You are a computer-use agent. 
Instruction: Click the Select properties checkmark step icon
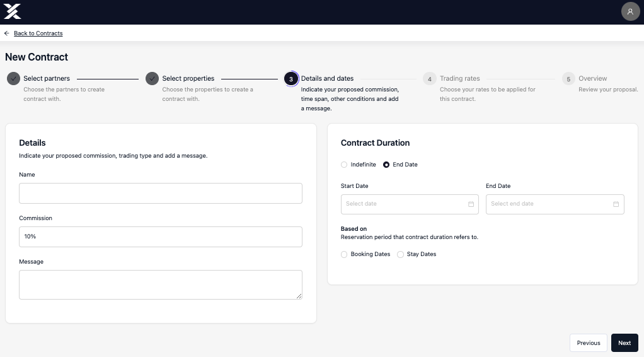tap(152, 79)
